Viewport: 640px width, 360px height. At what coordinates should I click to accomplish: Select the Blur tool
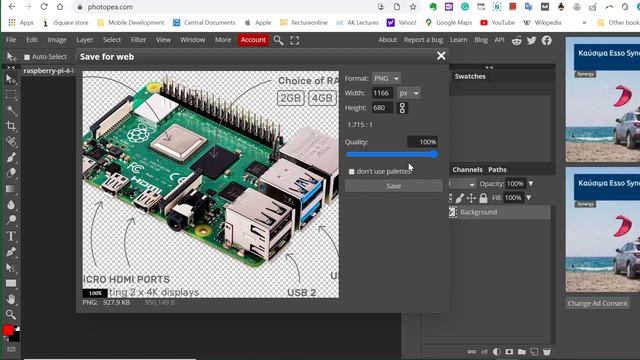tap(11, 204)
